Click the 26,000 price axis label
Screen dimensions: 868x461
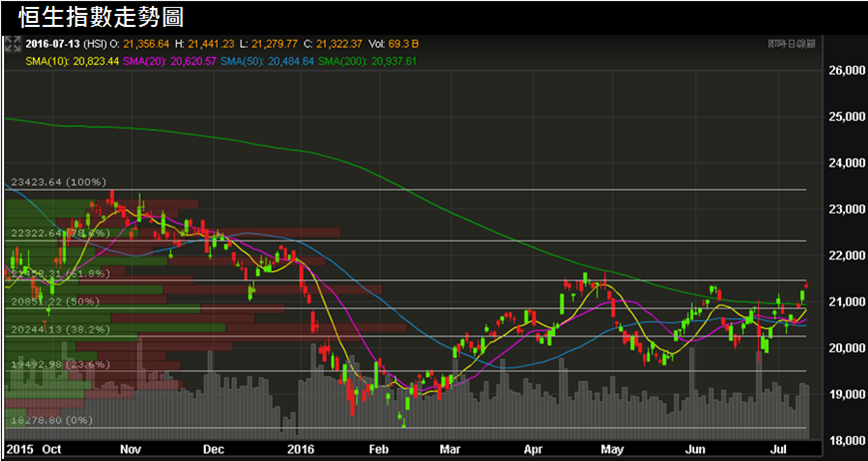[x=846, y=71]
